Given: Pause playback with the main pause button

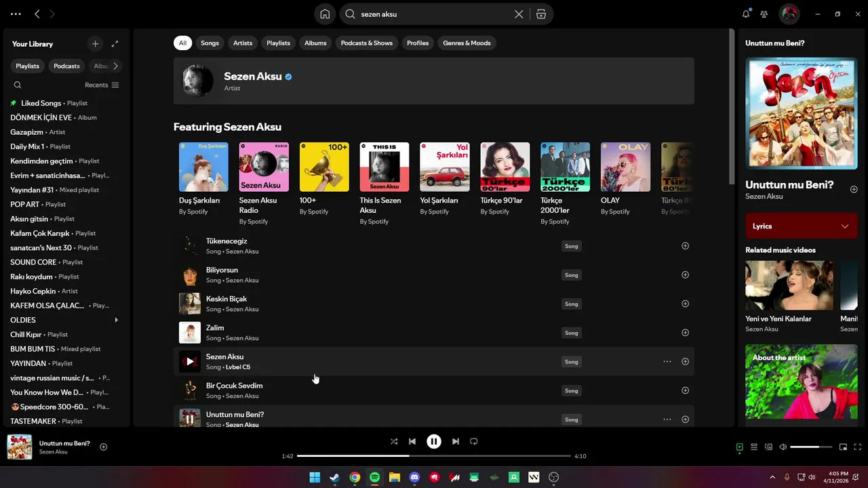Looking at the screenshot, I should tap(434, 441).
